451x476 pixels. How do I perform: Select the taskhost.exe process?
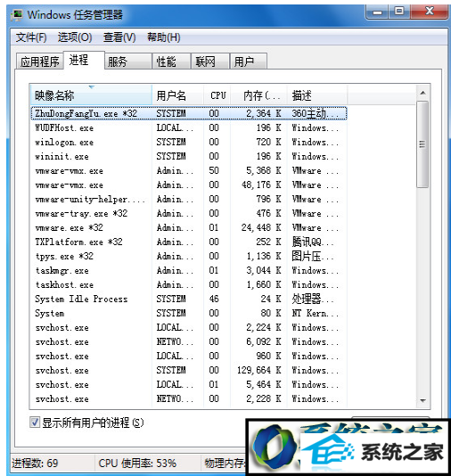click(x=189, y=284)
